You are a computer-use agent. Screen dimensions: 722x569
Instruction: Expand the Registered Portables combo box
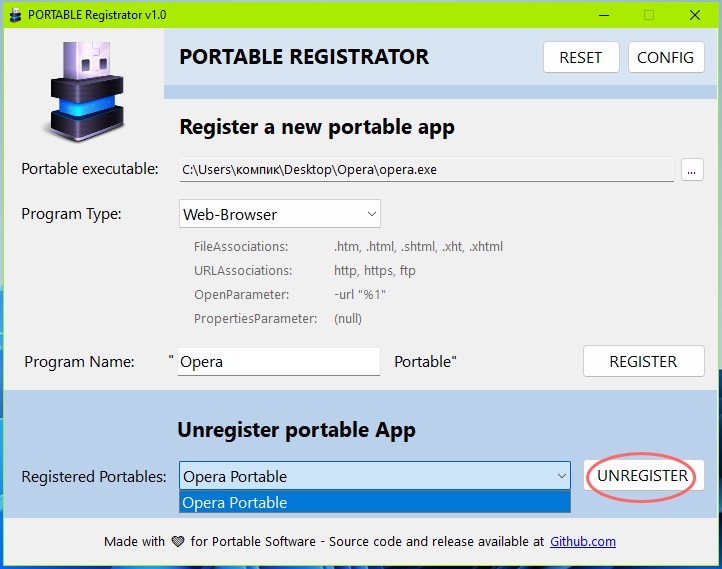pos(374,476)
